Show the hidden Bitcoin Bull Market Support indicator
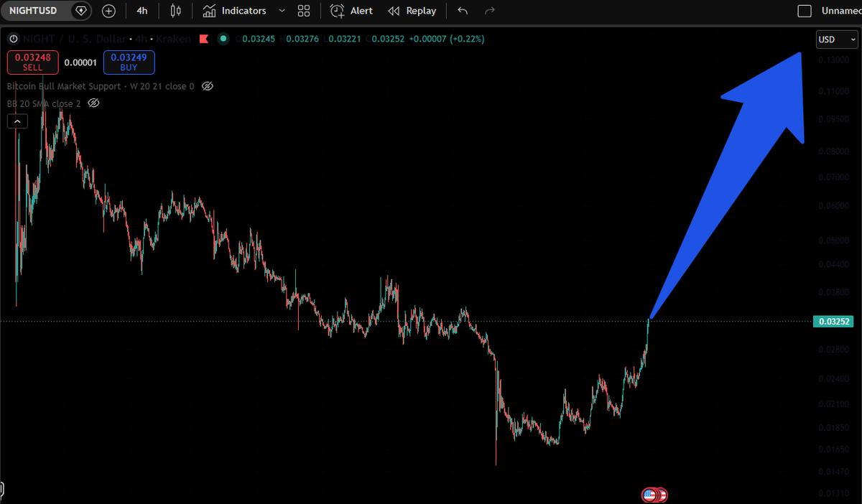 click(x=207, y=86)
